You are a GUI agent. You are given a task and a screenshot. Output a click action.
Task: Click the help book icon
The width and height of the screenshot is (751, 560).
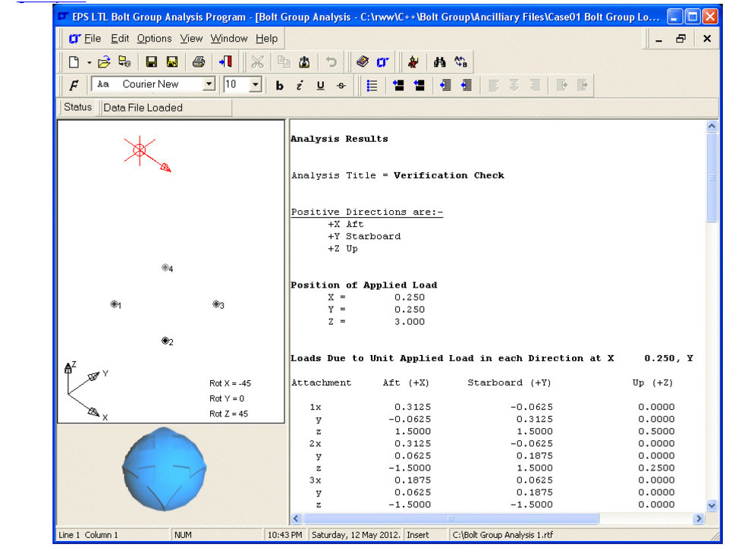[363, 61]
